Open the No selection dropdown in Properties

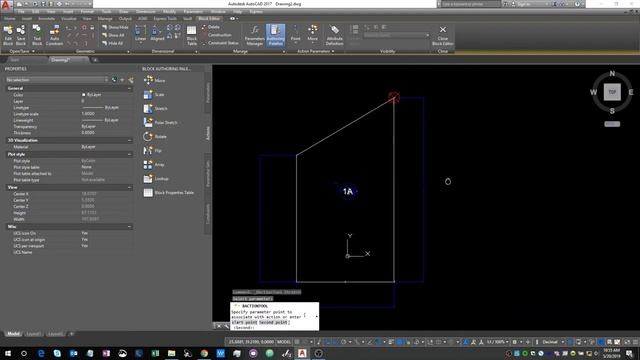(56, 80)
